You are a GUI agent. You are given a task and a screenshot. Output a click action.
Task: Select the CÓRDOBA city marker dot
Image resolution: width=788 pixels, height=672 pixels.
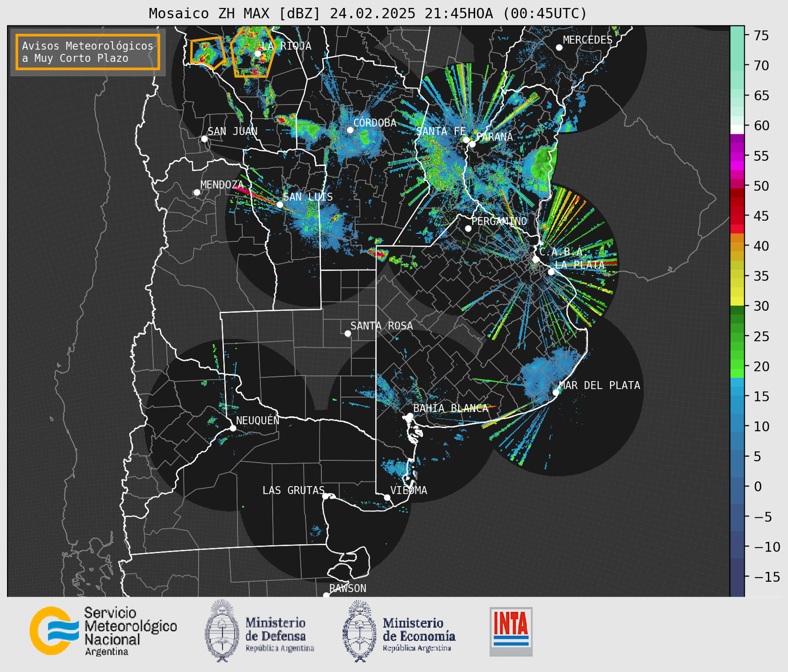pos(350,130)
